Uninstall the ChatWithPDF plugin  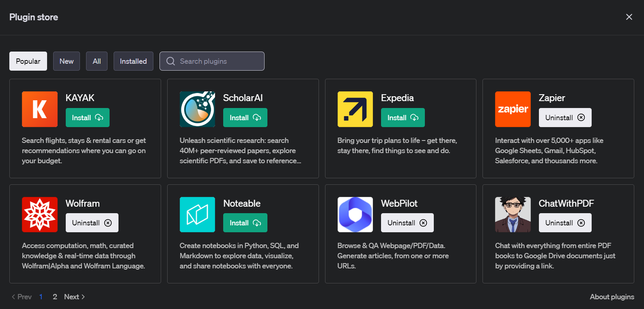565,223
